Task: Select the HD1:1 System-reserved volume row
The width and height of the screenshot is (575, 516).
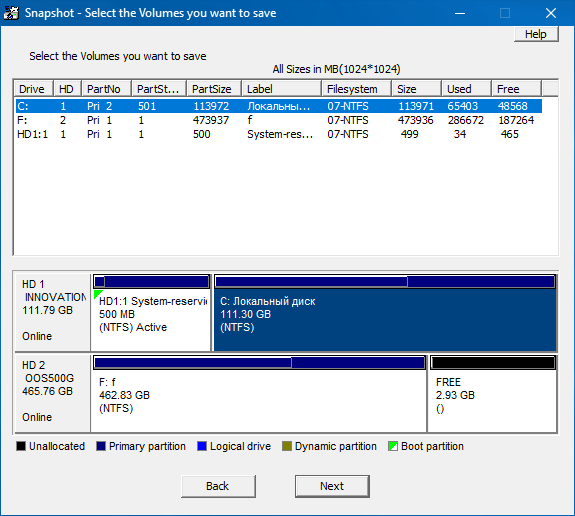Action: point(278,134)
